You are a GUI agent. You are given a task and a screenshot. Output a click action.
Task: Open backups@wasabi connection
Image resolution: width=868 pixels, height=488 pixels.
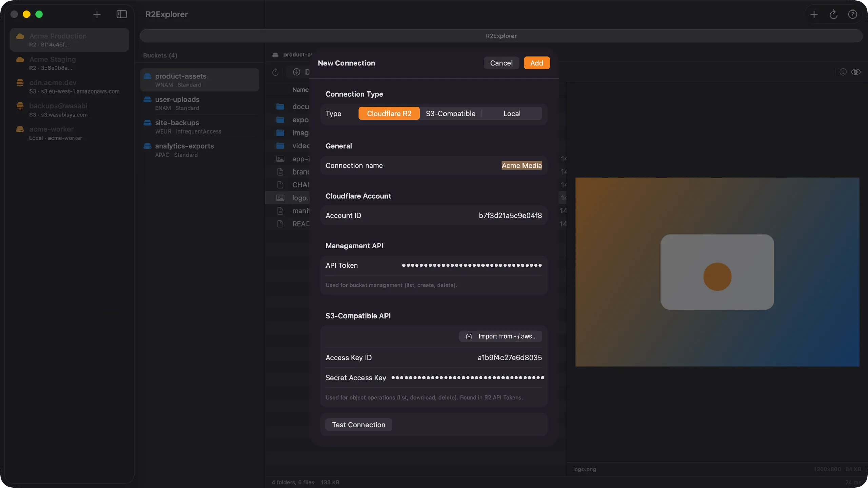(70, 110)
